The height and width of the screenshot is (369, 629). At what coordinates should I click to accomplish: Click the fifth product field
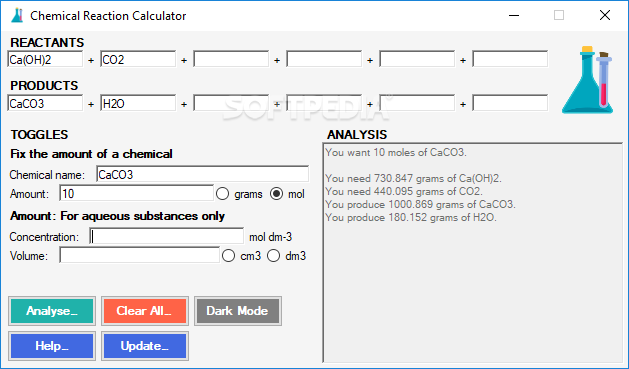click(417, 103)
